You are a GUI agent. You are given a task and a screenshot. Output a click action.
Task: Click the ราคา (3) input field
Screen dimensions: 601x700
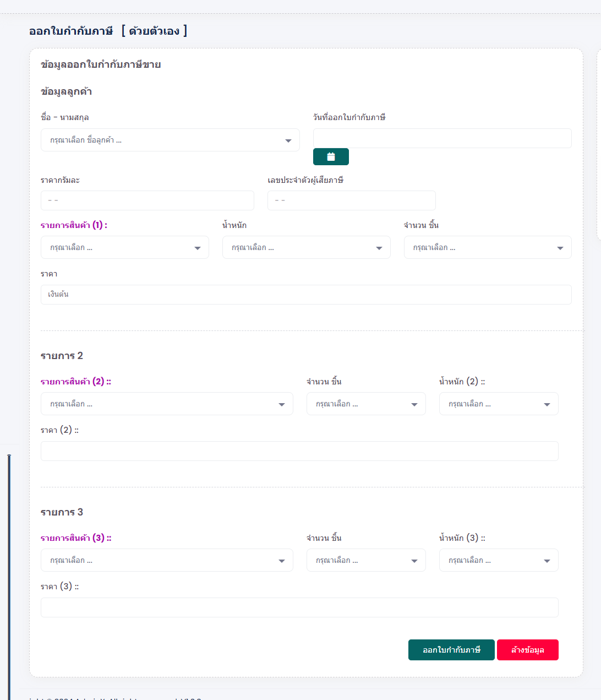coord(299,607)
